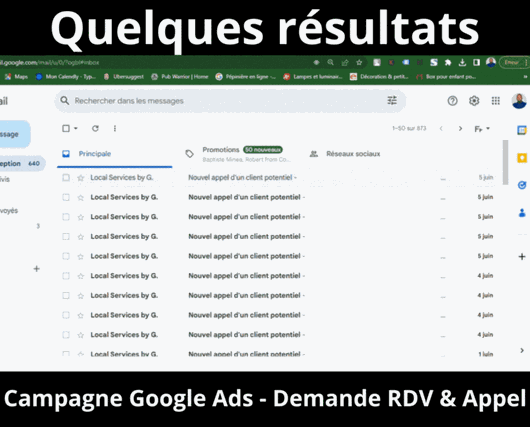This screenshot has width=530, height=427.
Task: Open the Google apps grid
Action: pyautogui.click(x=496, y=101)
